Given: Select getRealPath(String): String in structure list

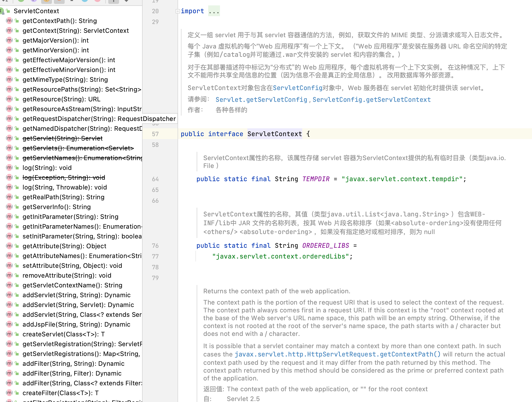Looking at the screenshot, I should pos(63,197).
